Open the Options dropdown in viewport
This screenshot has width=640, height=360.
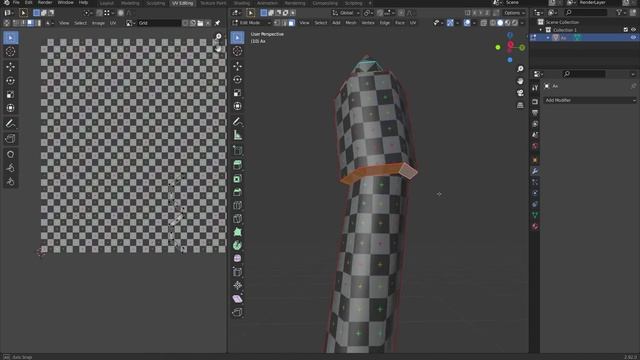(x=514, y=13)
